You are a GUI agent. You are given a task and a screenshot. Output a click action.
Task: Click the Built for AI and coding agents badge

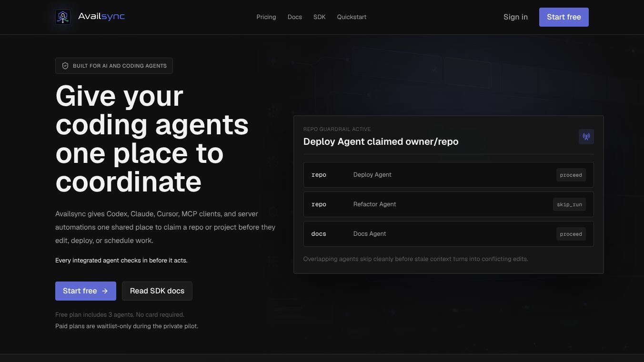tap(114, 66)
